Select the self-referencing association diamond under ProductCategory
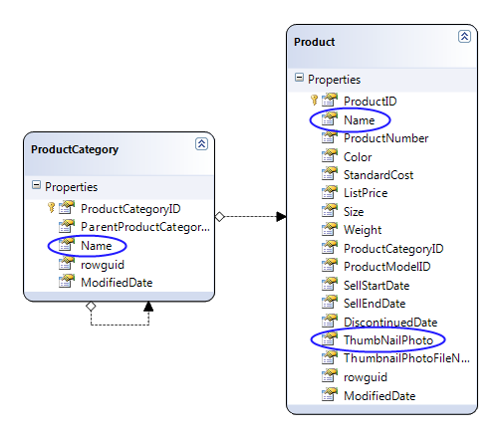Viewport: 504px width, 437px height. click(x=91, y=306)
